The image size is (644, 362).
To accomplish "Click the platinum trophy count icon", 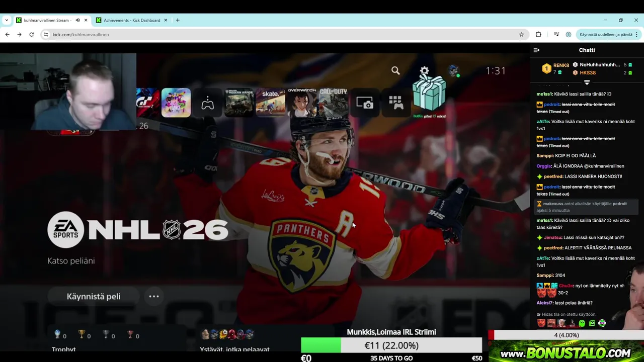I will (x=57, y=334).
